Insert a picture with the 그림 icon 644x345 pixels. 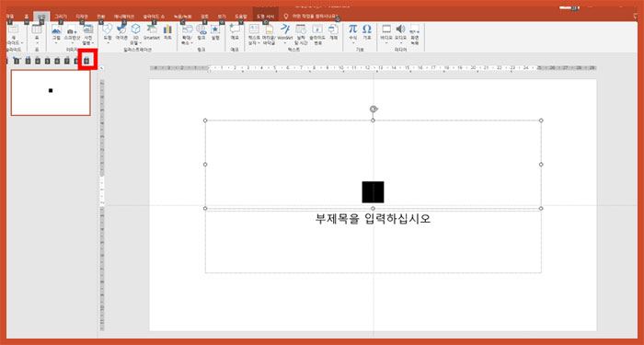56,29
